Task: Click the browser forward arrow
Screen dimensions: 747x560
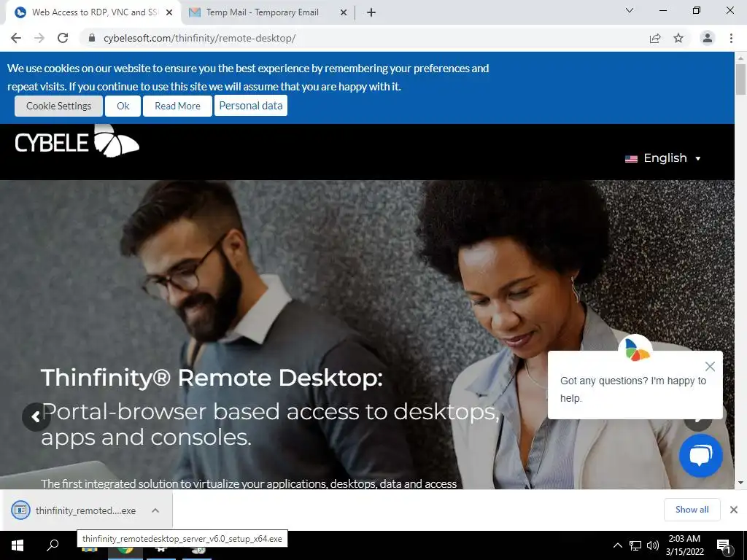Action: pos(39,38)
